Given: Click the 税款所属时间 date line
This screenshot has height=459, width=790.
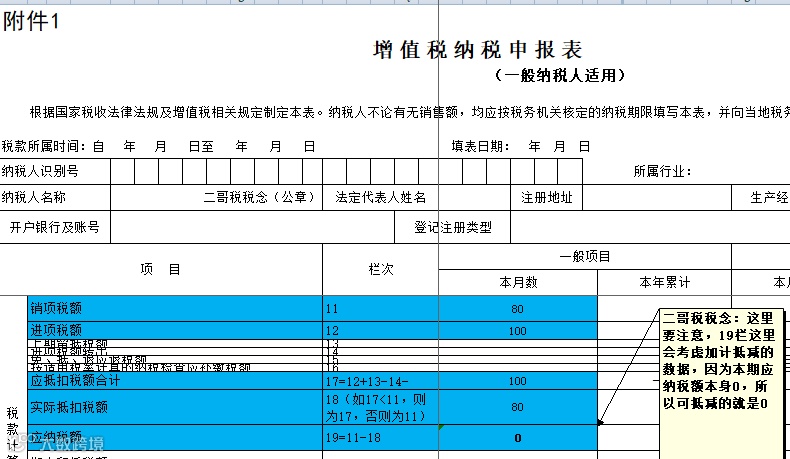Looking at the screenshot, I should (x=158, y=147).
